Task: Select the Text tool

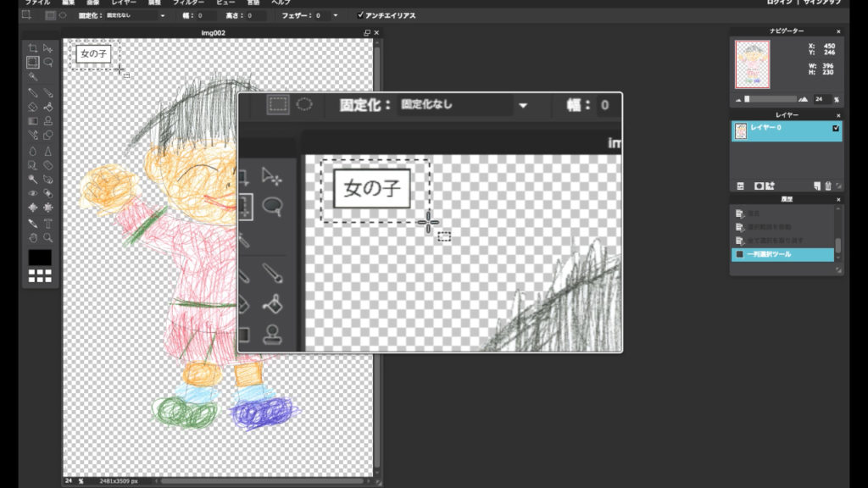Action: 48,224
